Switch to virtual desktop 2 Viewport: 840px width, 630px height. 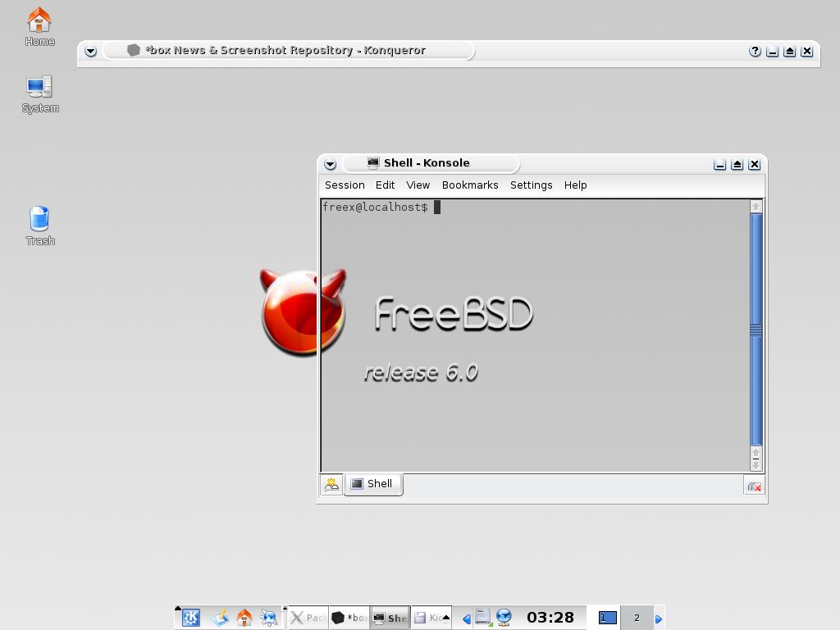pos(637,618)
